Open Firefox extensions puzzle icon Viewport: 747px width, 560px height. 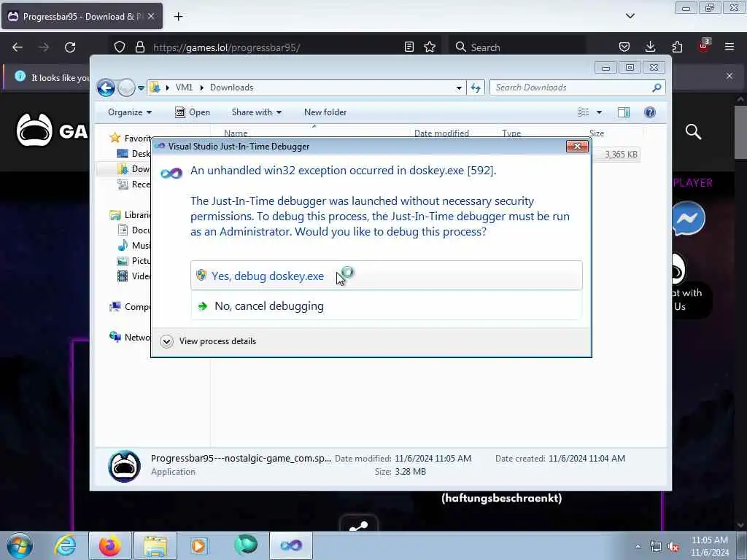[x=677, y=47]
